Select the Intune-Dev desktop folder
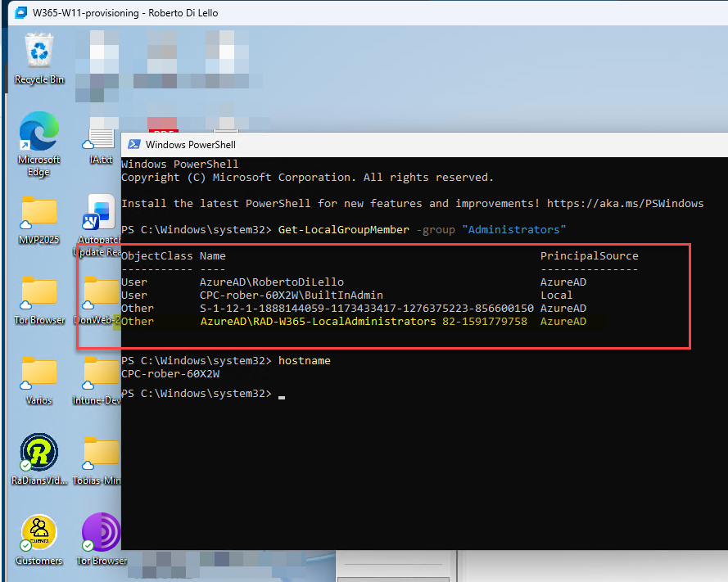 (101, 373)
